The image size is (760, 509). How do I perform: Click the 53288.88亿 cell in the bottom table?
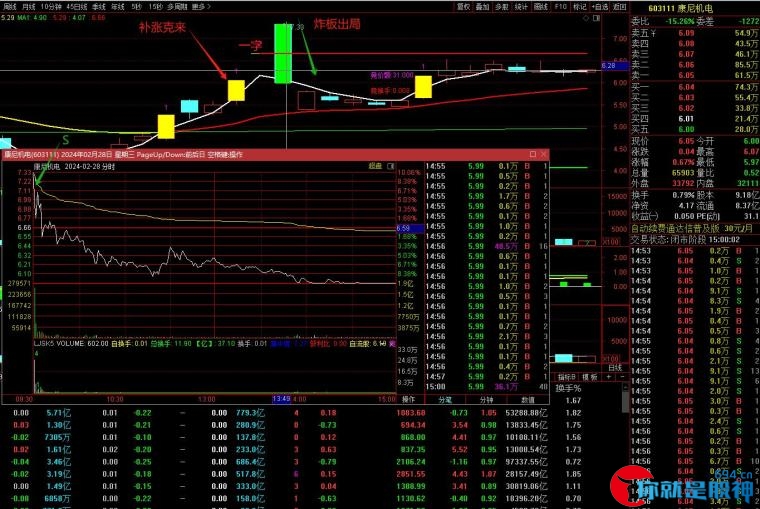(526, 413)
